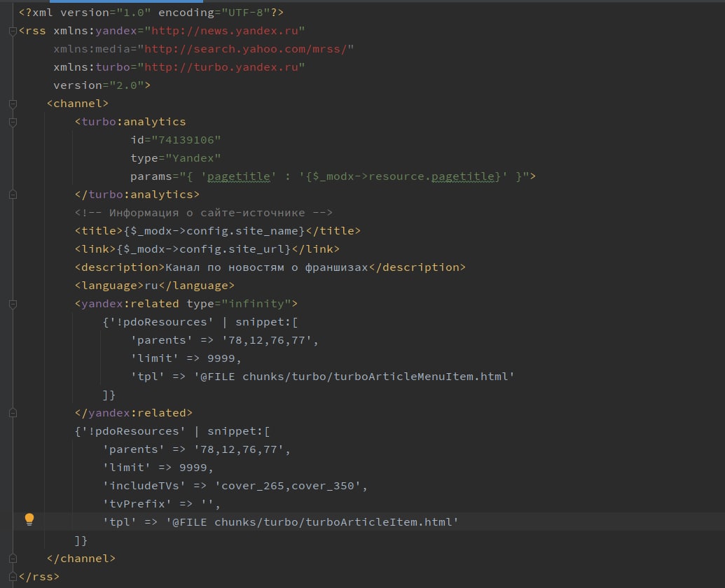Click the http://news.yandex.ru namespace URL
This screenshot has width=725, height=588.
[225, 31]
